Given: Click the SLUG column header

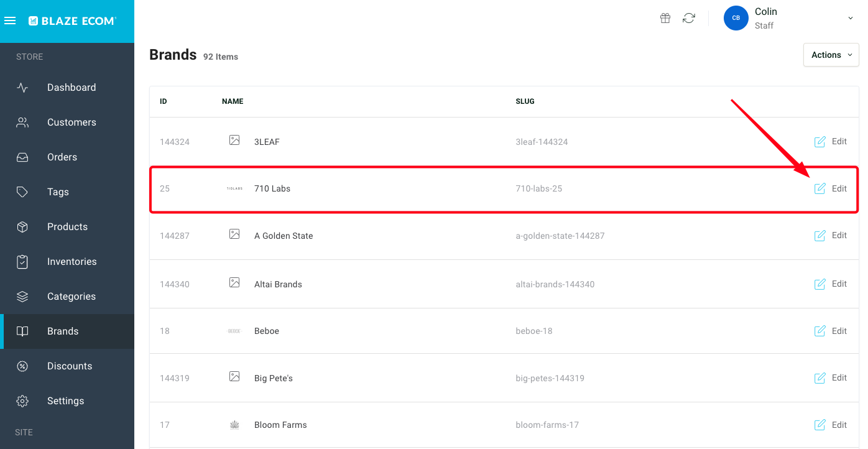Looking at the screenshot, I should point(525,101).
